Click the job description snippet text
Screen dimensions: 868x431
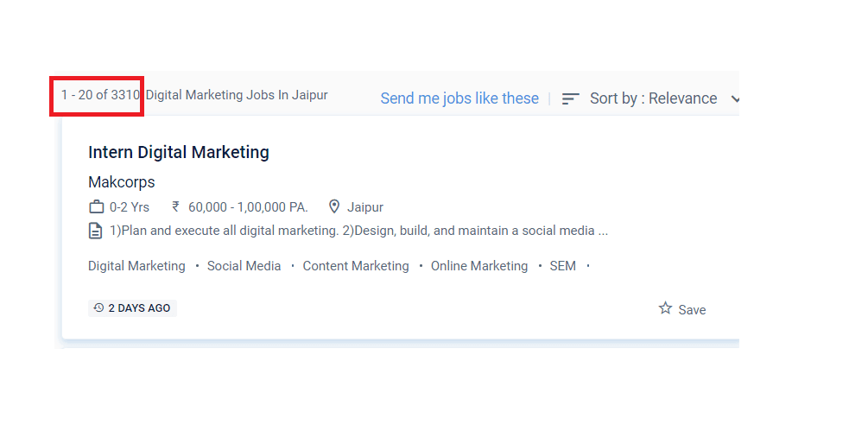358,231
